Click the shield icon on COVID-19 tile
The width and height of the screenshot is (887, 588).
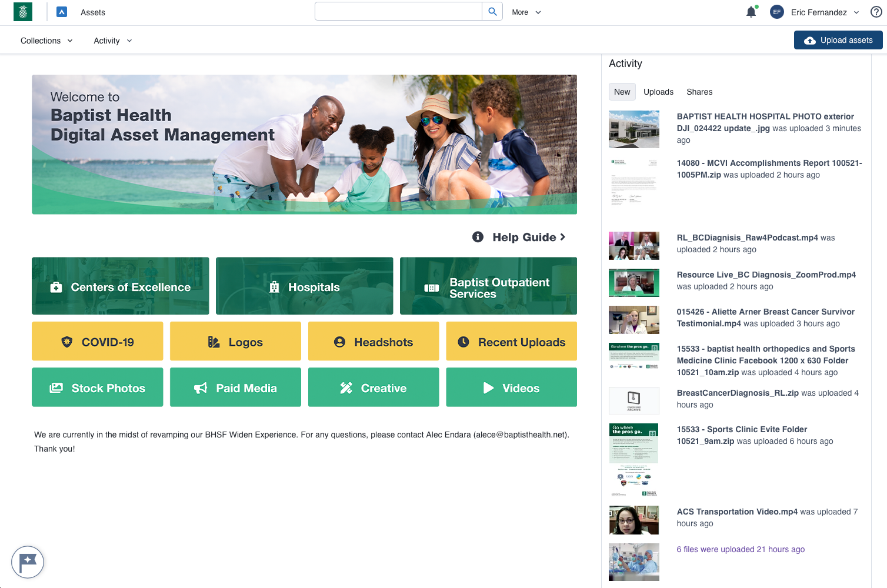coord(67,341)
